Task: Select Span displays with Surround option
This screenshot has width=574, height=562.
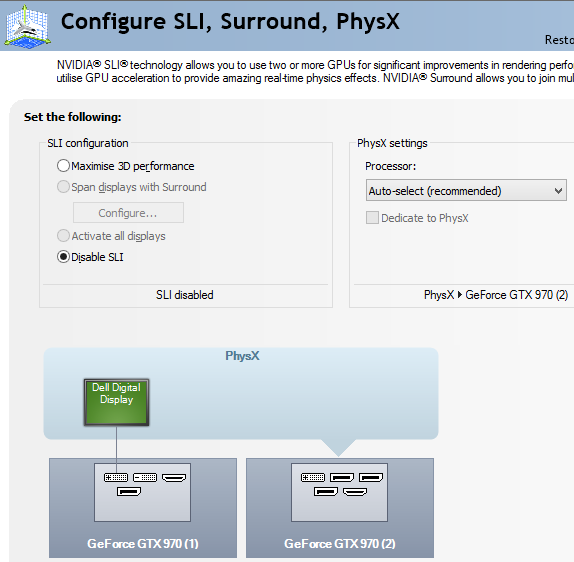Action: [63, 187]
